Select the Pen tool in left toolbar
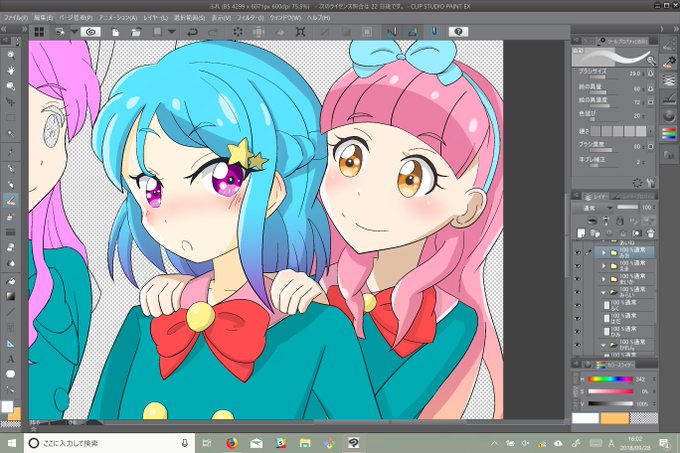The height and width of the screenshot is (453, 680). coord(10,169)
